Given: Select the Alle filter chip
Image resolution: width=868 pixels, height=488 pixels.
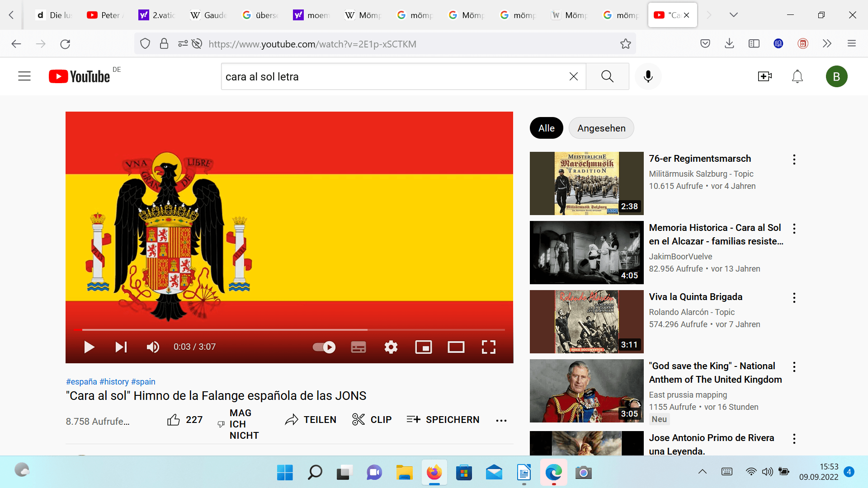Looking at the screenshot, I should click(x=546, y=128).
